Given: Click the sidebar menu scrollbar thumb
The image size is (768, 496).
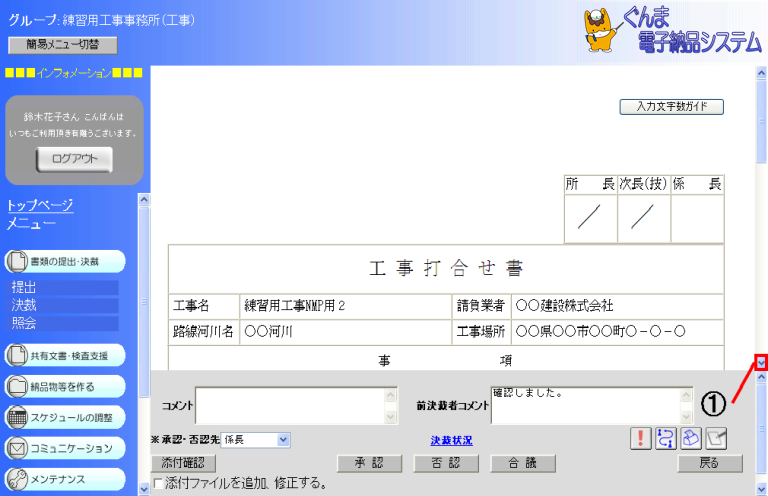Looking at the screenshot, I should [144, 302].
